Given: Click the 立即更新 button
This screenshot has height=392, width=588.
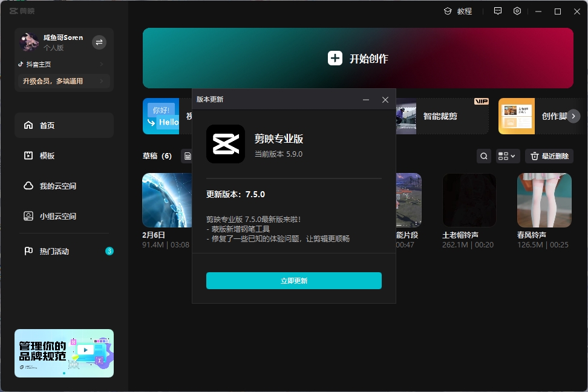Looking at the screenshot, I should [294, 281].
